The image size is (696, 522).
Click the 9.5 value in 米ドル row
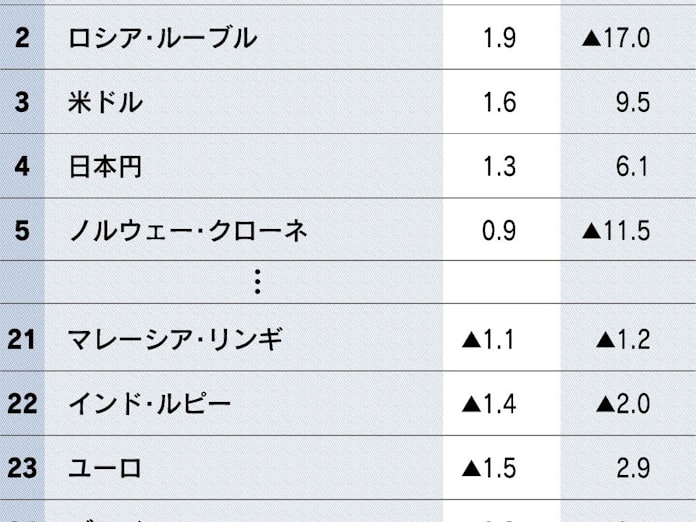pyautogui.click(x=634, y=103)
